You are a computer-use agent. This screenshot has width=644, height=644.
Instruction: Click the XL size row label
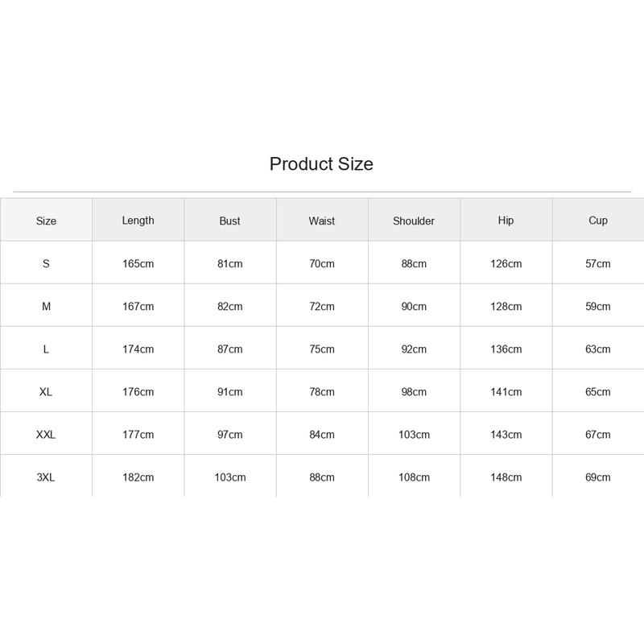click(x=46, y=392)
